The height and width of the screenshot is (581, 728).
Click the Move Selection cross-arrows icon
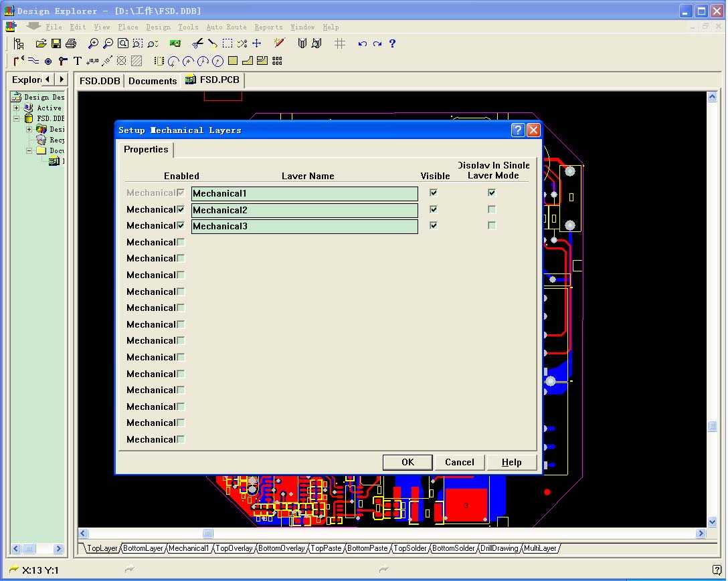tap(257, 43)
